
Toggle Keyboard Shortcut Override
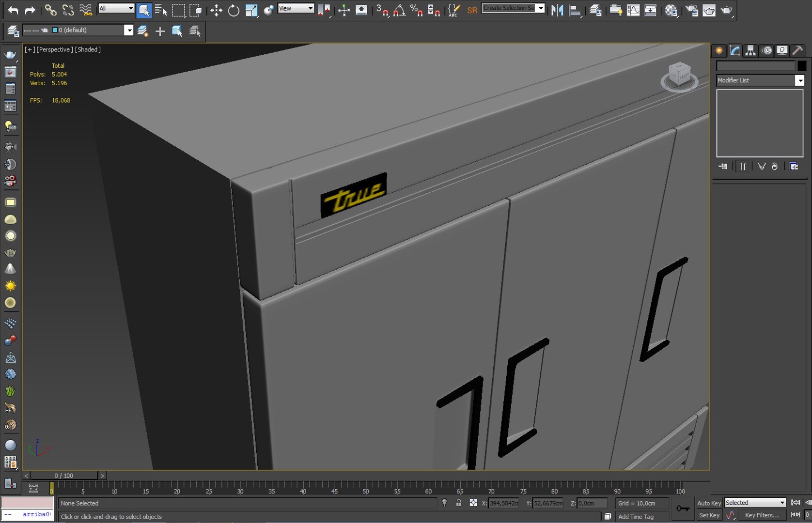[361, 10]
